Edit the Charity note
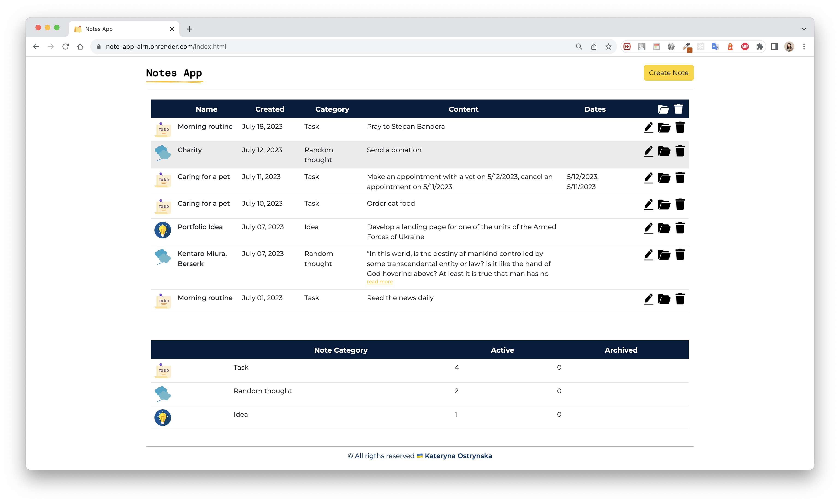The image size is (840, 504). tap(648, 151)
